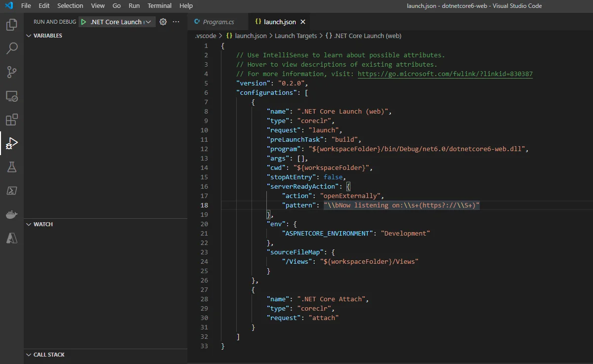This screenshot has height=364, width=593.
Task: Open the launch configuration dropdown
Action: (147, 22)
